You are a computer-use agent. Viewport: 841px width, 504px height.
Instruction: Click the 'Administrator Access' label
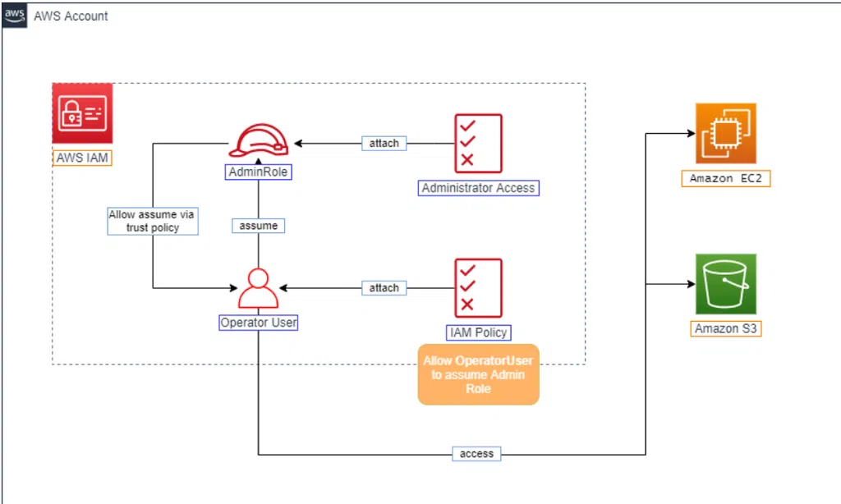click(x=479, y=188)
